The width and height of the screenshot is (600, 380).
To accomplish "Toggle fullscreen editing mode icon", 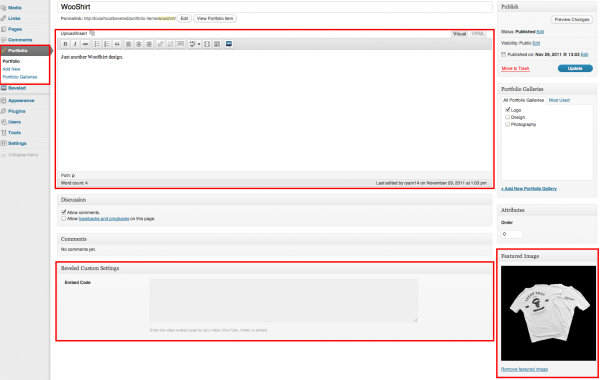I will pyautogui.click(x=207, y=44).
